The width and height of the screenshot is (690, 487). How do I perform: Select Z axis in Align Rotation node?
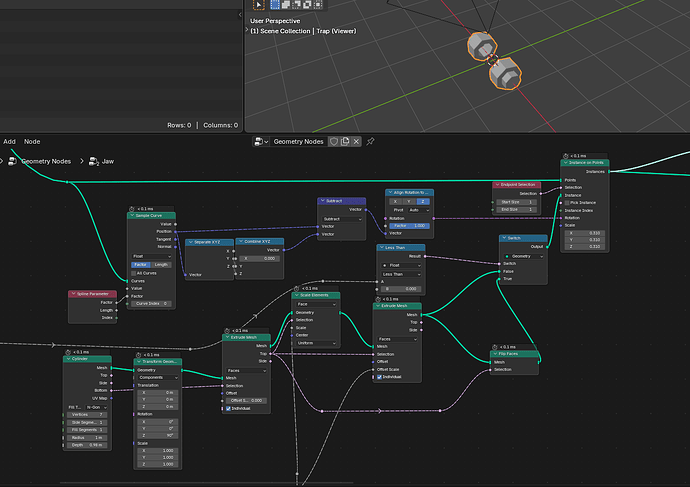coord(423,201)
